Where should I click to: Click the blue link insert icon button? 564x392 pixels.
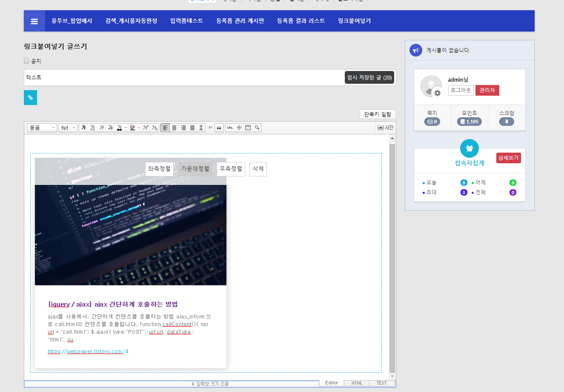tap(30, 97)
